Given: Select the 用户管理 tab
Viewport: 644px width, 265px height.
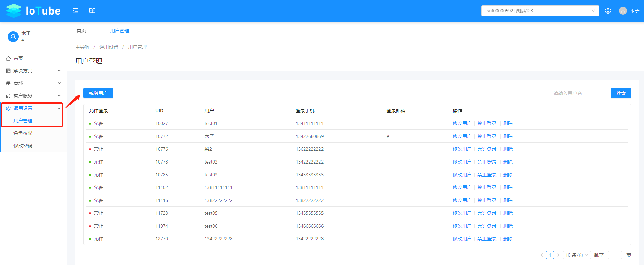Looking at the screenshot, I should (x=120, y=31).
